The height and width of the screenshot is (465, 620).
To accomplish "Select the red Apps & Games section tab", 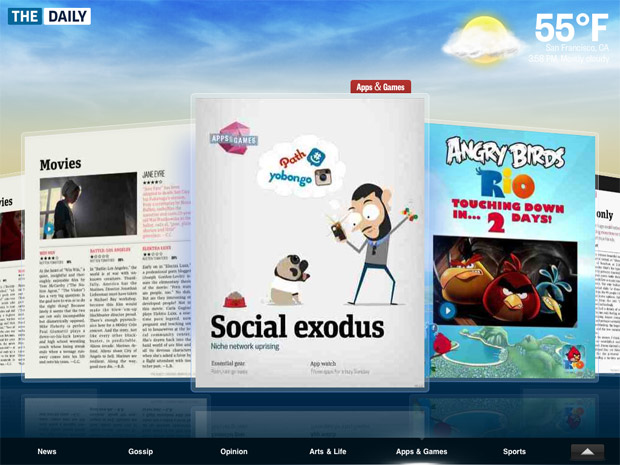I will pyautogui.click(x=380, y=87).
